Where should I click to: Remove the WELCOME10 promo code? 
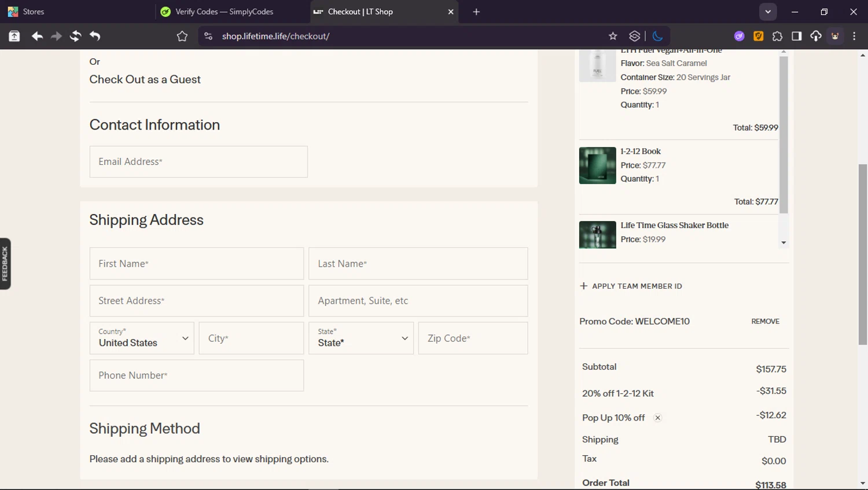[765, 321]
